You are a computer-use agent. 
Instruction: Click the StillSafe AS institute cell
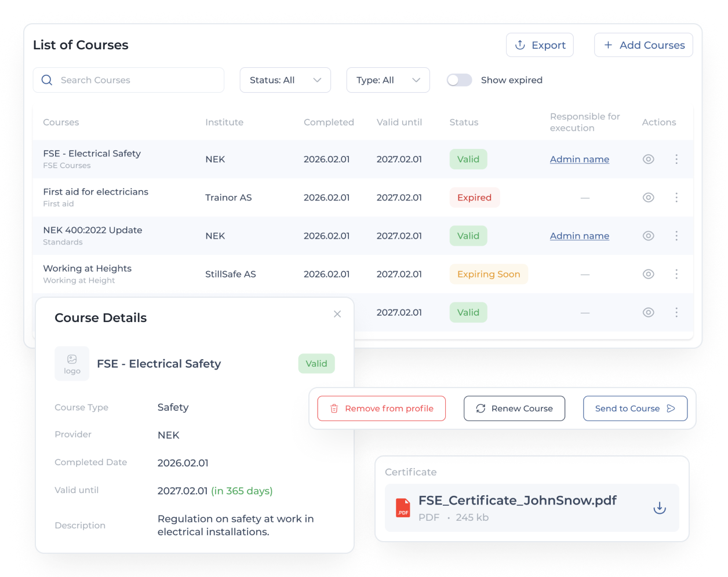231,274
